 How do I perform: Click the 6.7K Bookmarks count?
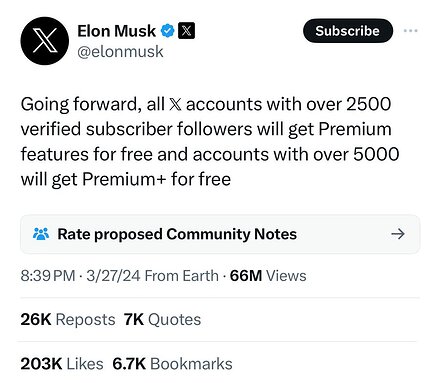[x=172, y=364]
